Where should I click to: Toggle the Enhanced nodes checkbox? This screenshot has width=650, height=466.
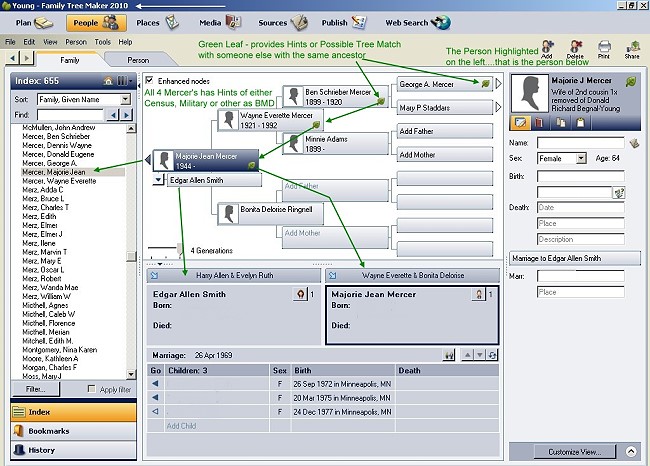149,80
